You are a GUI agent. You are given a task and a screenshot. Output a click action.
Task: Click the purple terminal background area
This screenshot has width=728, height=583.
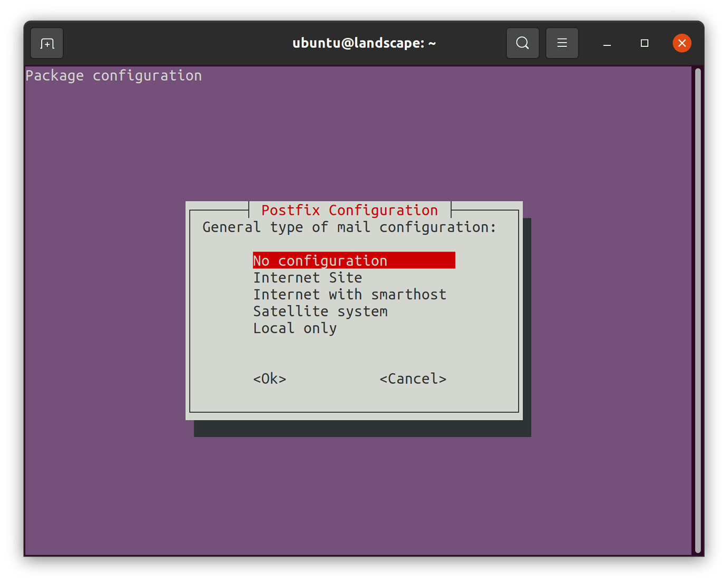tap(106, 316)
